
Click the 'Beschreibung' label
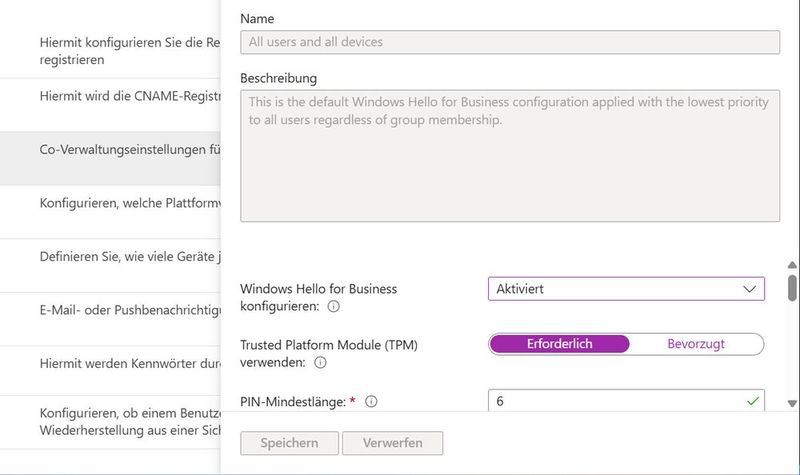pos(279,78)
